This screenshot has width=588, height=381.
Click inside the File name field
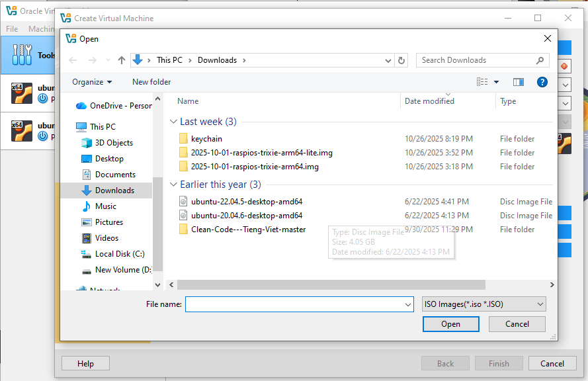(294, 304)
